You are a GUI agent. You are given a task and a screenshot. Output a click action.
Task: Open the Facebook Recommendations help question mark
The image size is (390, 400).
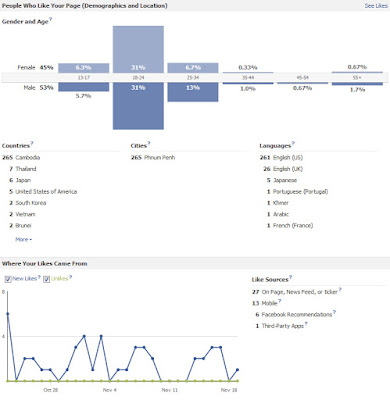click(x=334, y=312)
